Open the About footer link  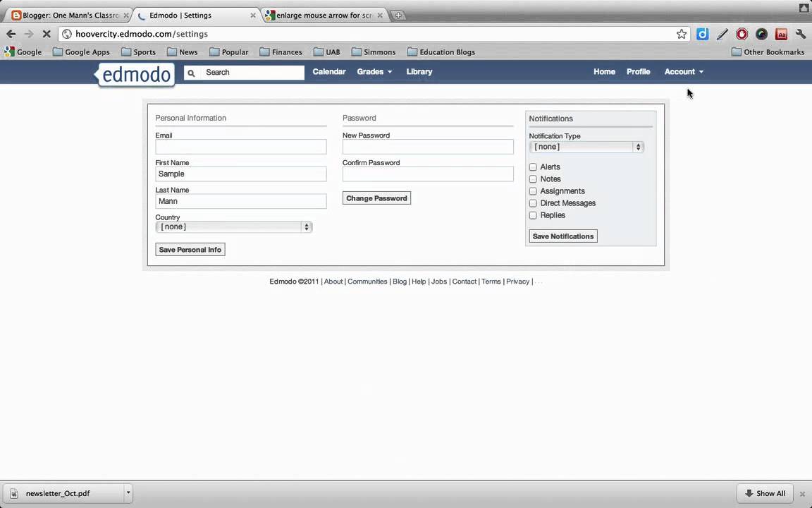pyautogui.click(x=333, y=282)
